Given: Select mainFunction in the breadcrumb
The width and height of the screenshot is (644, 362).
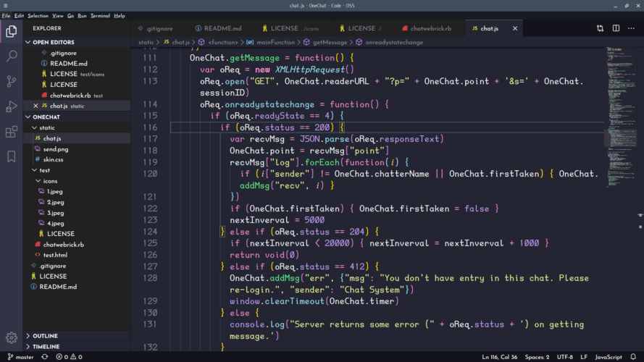Looking at the screenshot, I should 275,42.
